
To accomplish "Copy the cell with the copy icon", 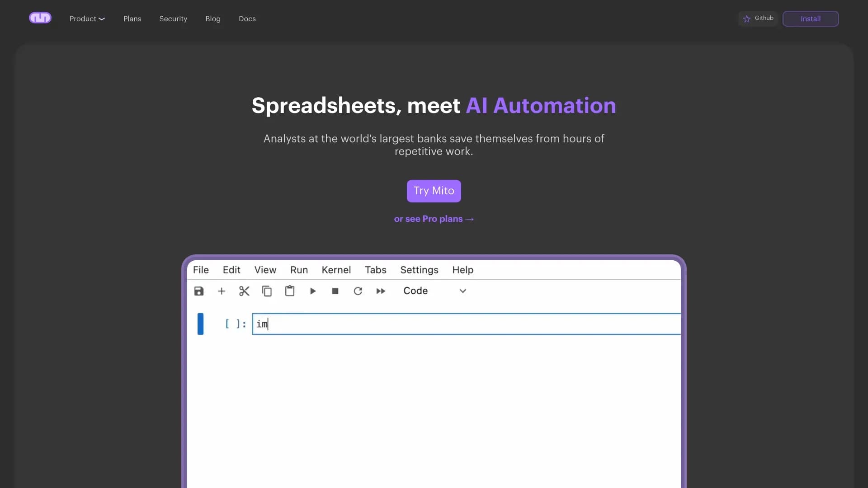I will [267, 291].
